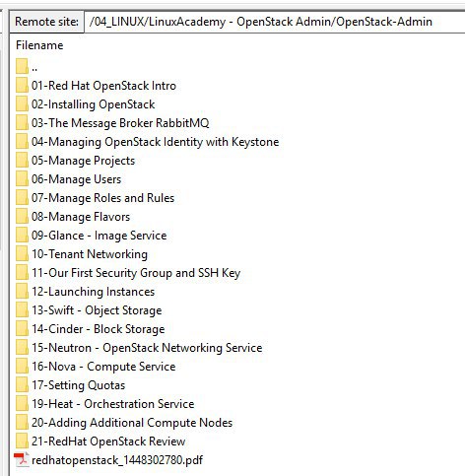This screenshot has width=465, height=476.
Task: Click folder icon for 03-The Message Broker RabbitMQ
Action: coord(22,123)
